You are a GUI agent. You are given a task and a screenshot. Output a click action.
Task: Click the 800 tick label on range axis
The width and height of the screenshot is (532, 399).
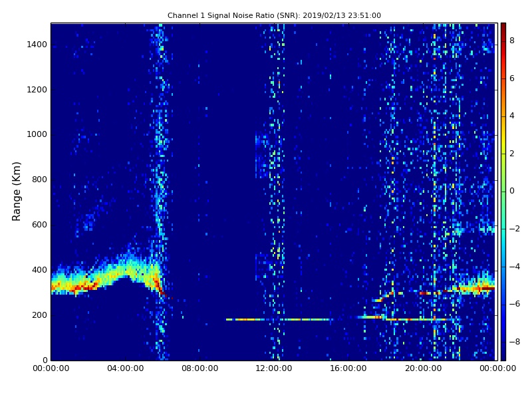click(x=39, y=180)
